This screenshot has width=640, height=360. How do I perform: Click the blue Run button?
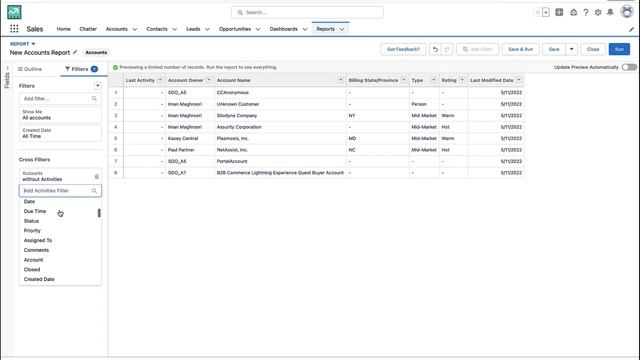[x=619, y=49]
